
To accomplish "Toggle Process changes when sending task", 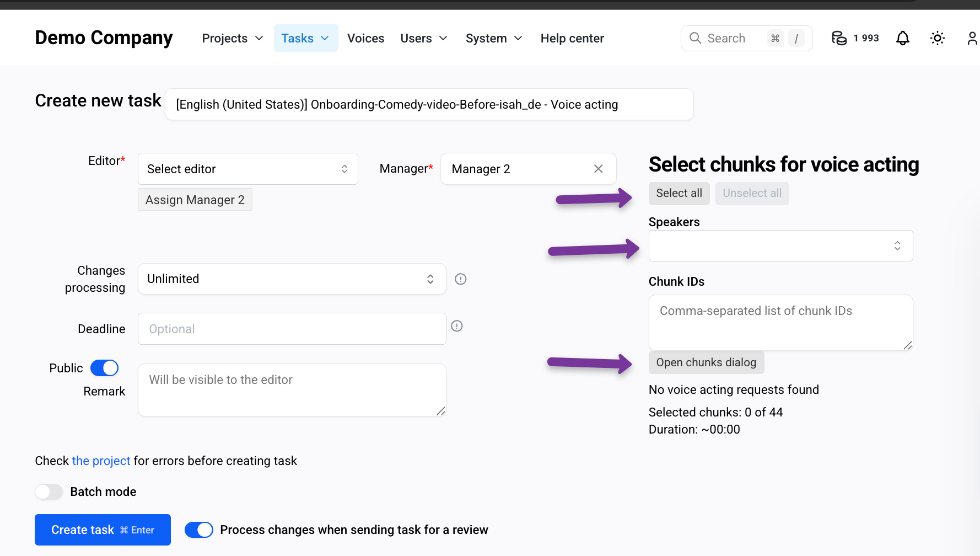I will pyautogui.click(x=199, y=530).
